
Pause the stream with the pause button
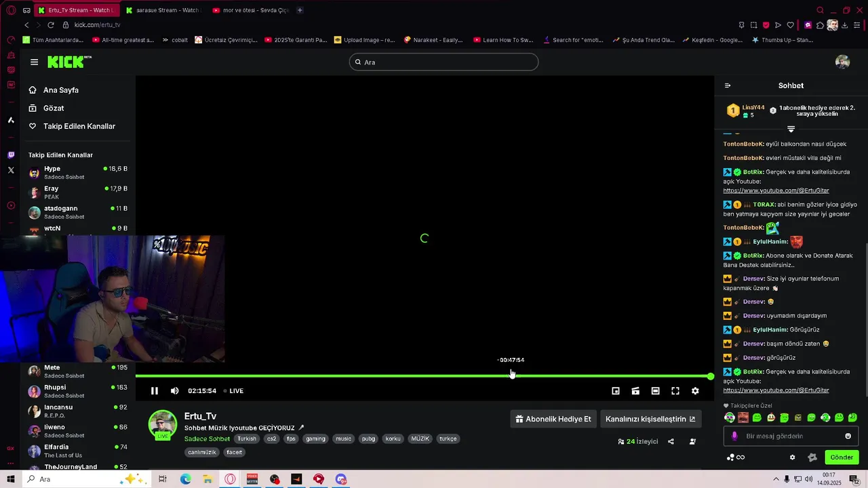coord(155,390)
